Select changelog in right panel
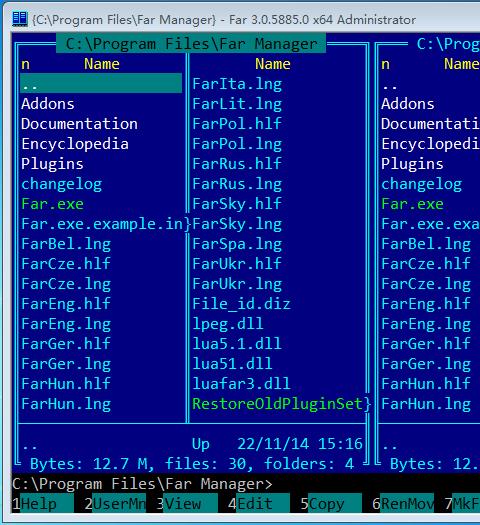This screenshot has width=480, height=525. coord(421,184)
